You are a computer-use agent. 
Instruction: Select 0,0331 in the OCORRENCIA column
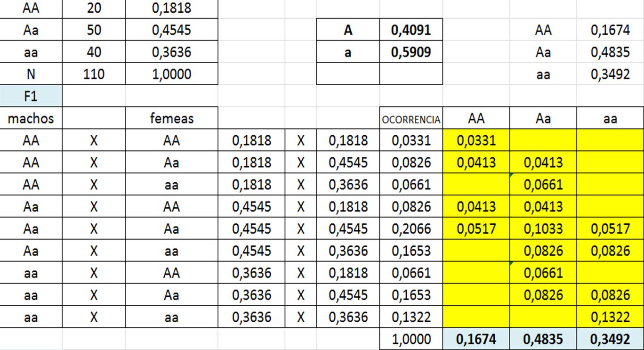411,140
